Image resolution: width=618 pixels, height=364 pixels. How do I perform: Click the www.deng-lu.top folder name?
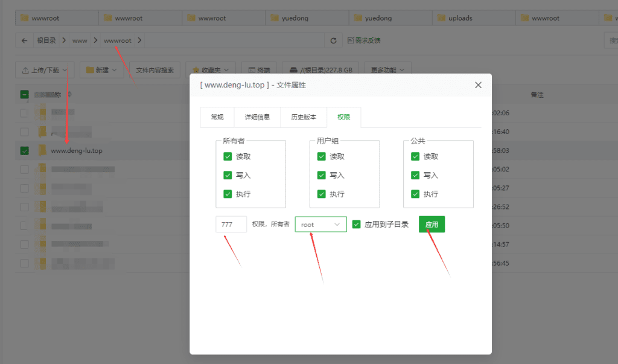(77, 151)
